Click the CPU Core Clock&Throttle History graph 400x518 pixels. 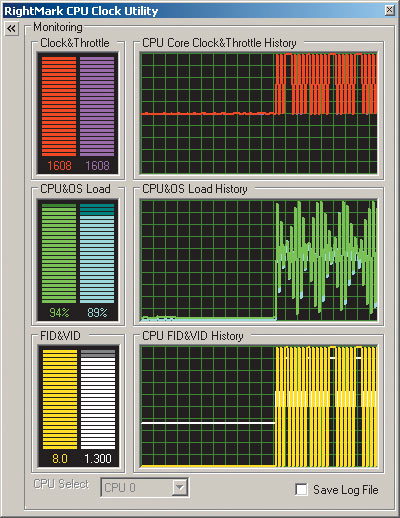259,113
